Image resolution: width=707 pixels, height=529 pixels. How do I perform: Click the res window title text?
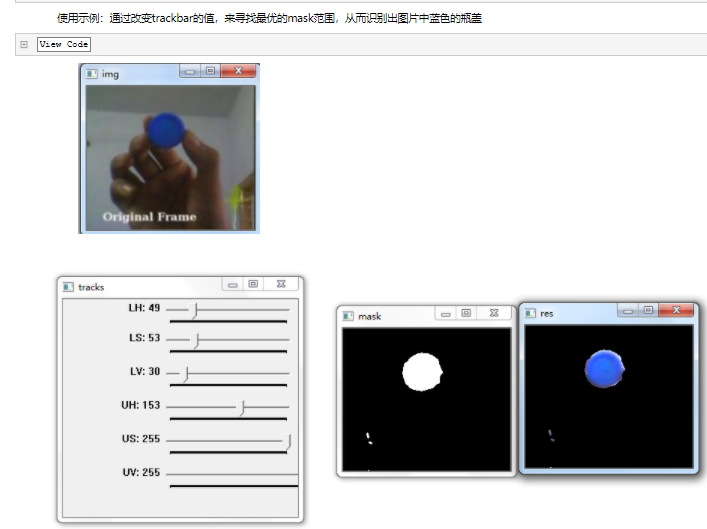point(546,313)
